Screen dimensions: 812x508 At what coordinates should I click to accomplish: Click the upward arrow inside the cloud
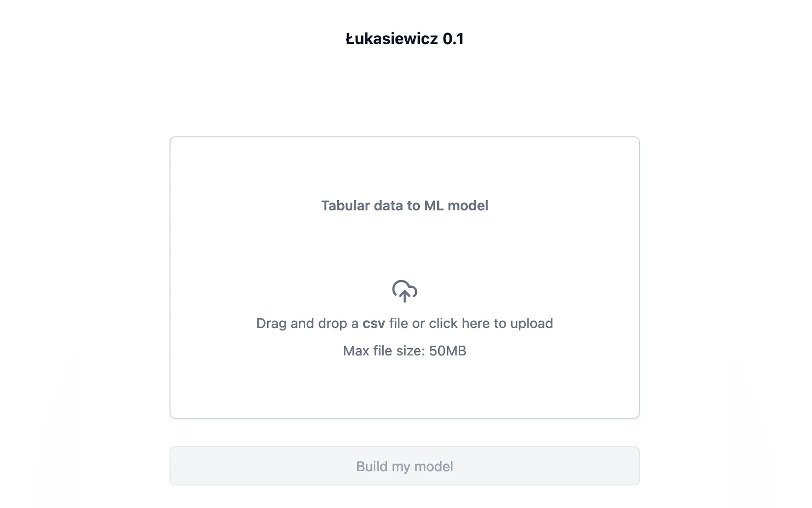(x=404, y=296)
